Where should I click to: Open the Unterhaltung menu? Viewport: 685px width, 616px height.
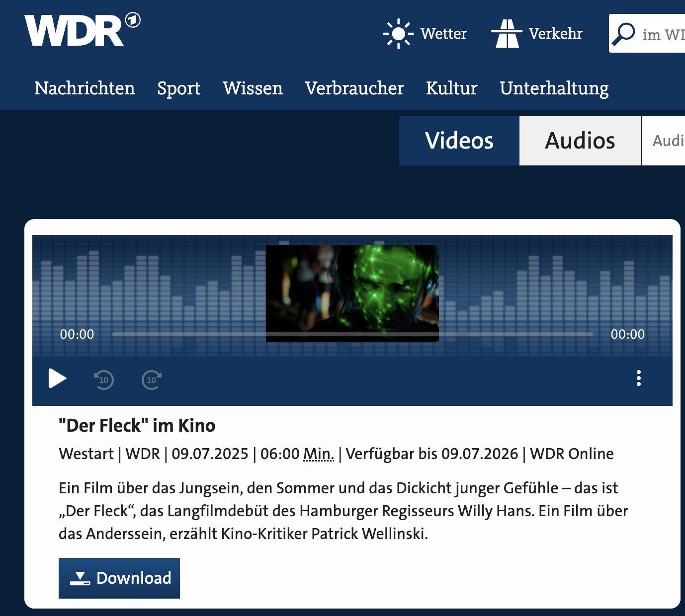coord(554,88)
